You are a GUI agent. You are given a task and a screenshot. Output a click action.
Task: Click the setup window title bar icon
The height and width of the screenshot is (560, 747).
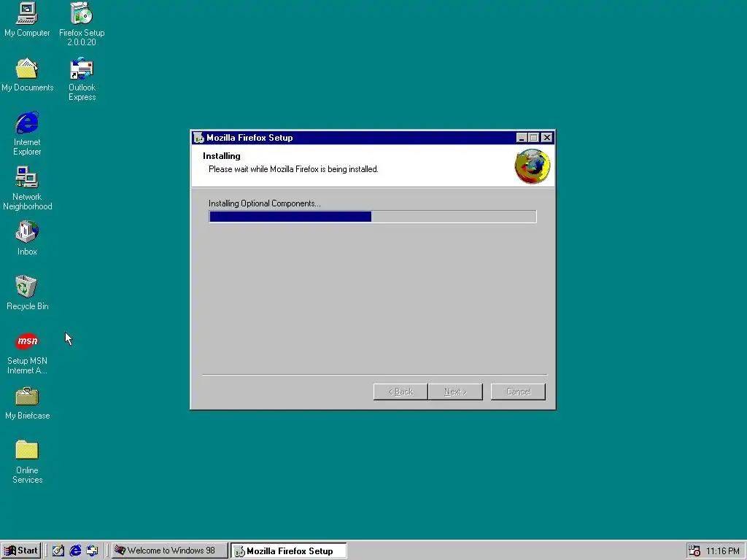coord(198,138)
